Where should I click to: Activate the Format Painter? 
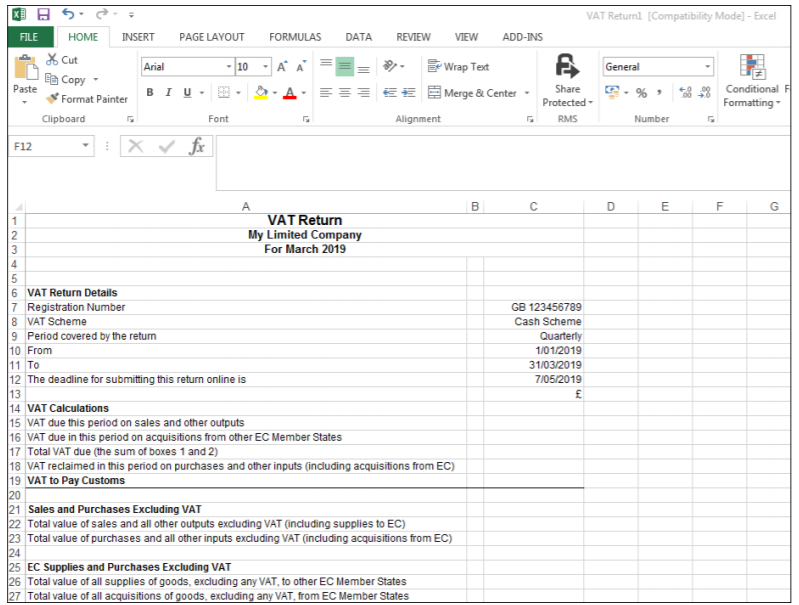(x=87, y=99)
